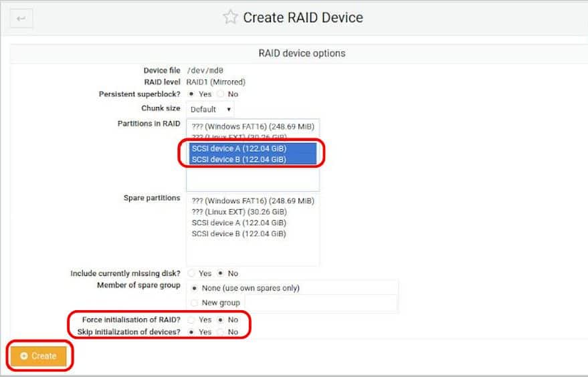Enable Include currently missing disk Yes option

[x=193, y=273]
